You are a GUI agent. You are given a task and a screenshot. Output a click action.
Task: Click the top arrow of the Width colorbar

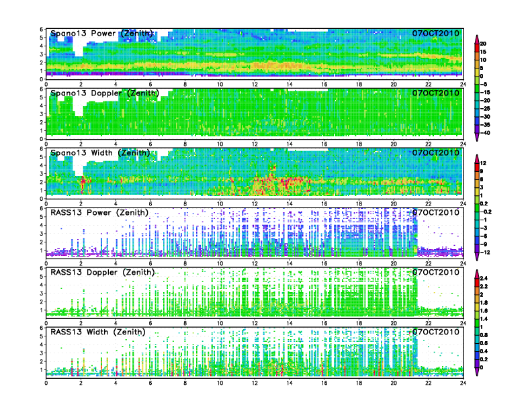[x=476, y=157]
